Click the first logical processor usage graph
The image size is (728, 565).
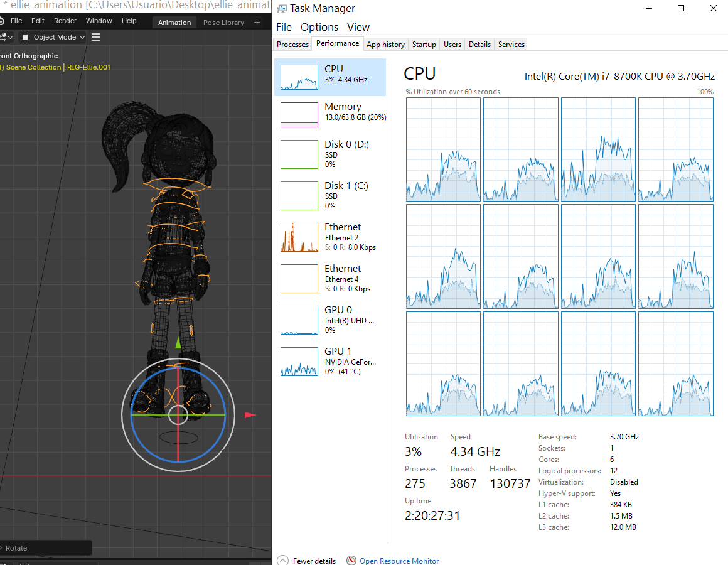coord(443,149)
